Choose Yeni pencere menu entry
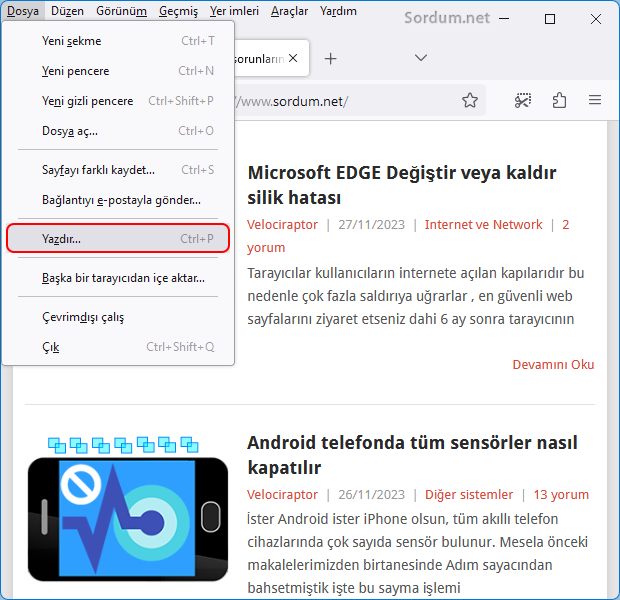Viewport: 620px width, 600px height. pyautogui.click(x=118, y=71)
